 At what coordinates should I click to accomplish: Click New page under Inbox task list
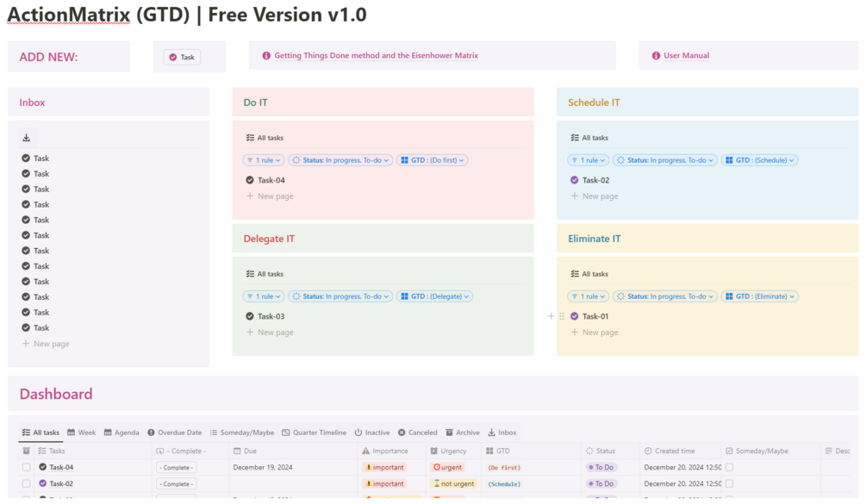pos(46,344)
